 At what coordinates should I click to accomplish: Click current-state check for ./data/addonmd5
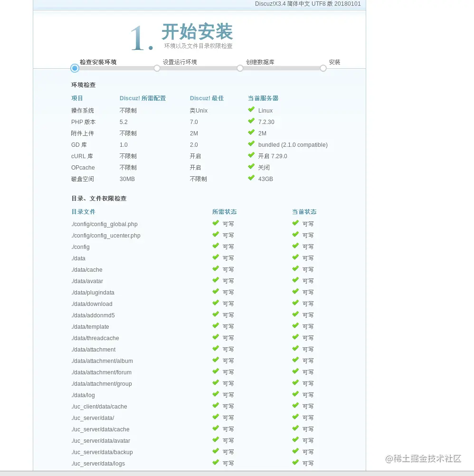[x=295, y=314]
